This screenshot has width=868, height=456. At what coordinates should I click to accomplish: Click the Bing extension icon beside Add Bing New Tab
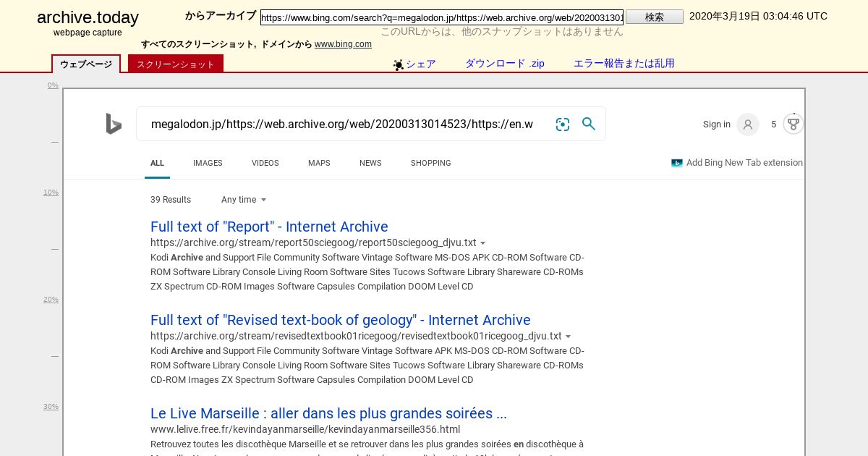click(x=677, y=163)
